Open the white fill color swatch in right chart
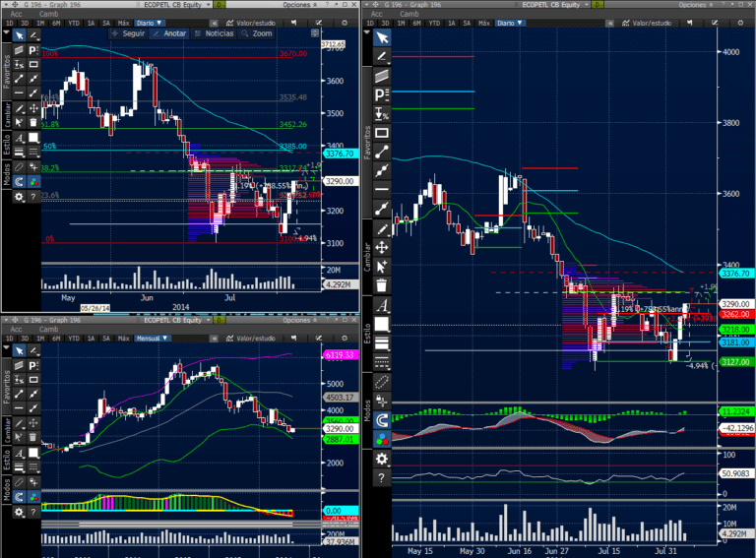 pos(382,324)
